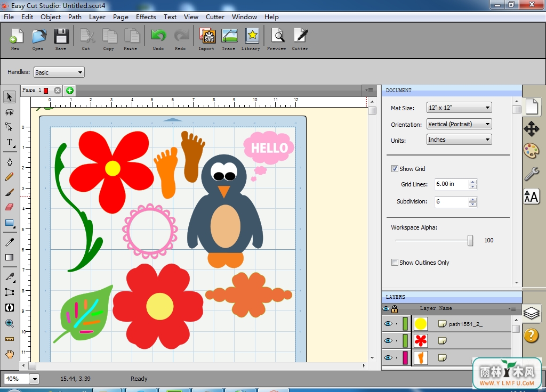Open the color palette panel
Viewport: 546px width, 392px height.
(x=532, y=151)
